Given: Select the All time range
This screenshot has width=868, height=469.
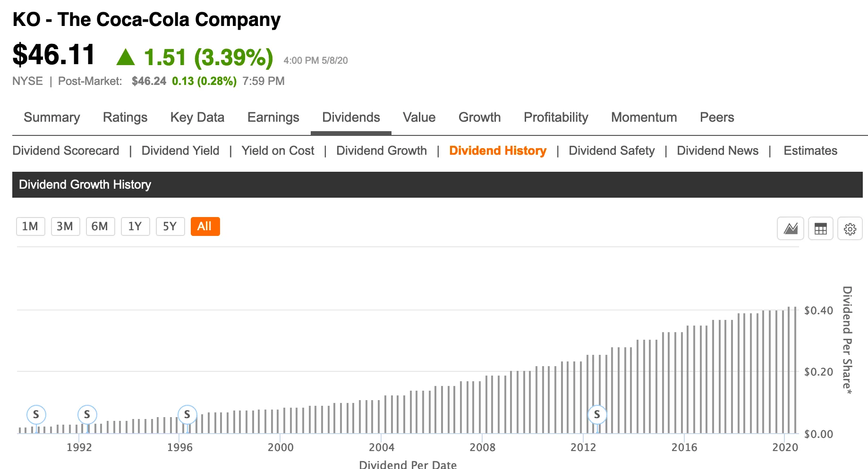Looking at the screenshot, I should pyautogui.click(x=205, y=226).
